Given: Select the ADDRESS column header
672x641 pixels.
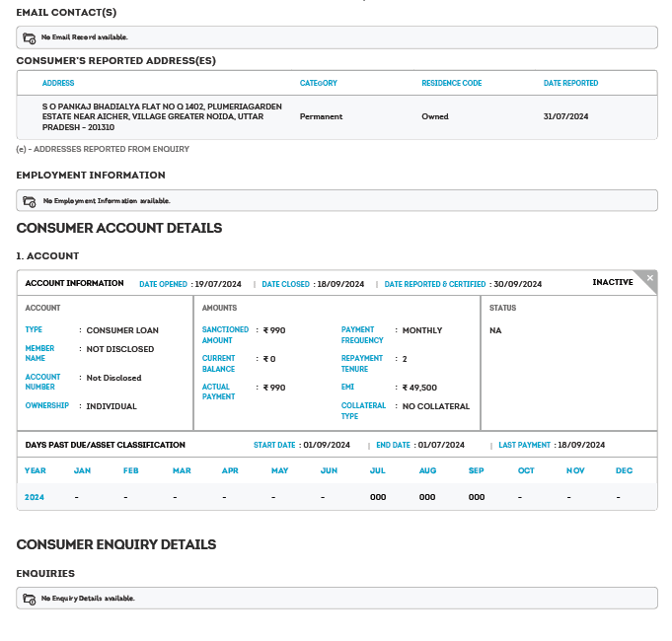Looking at the screenshot, I should coord(58,83).
